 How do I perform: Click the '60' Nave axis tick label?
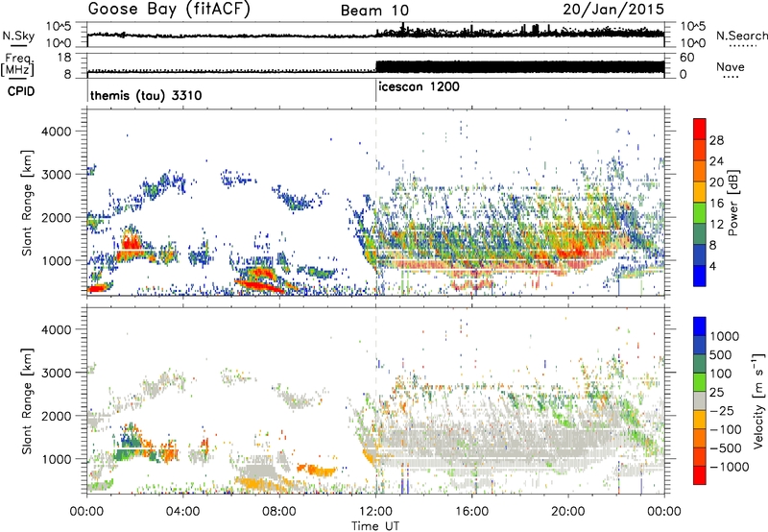pos(687,58)
